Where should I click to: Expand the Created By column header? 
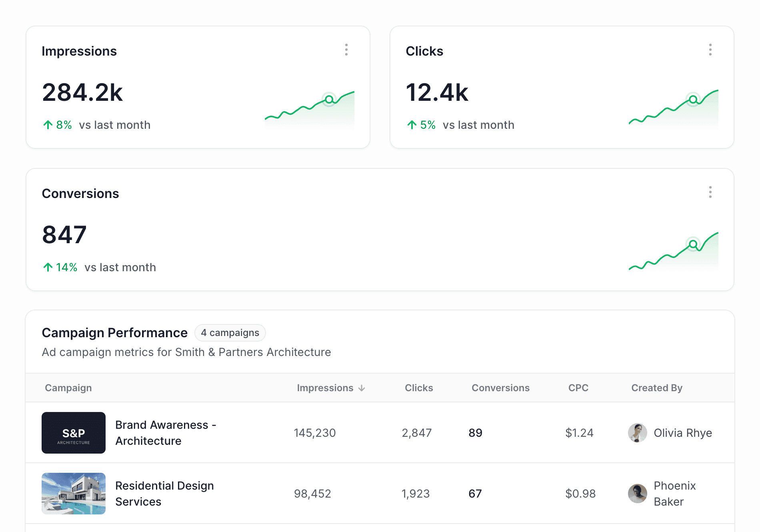point(656,388)
